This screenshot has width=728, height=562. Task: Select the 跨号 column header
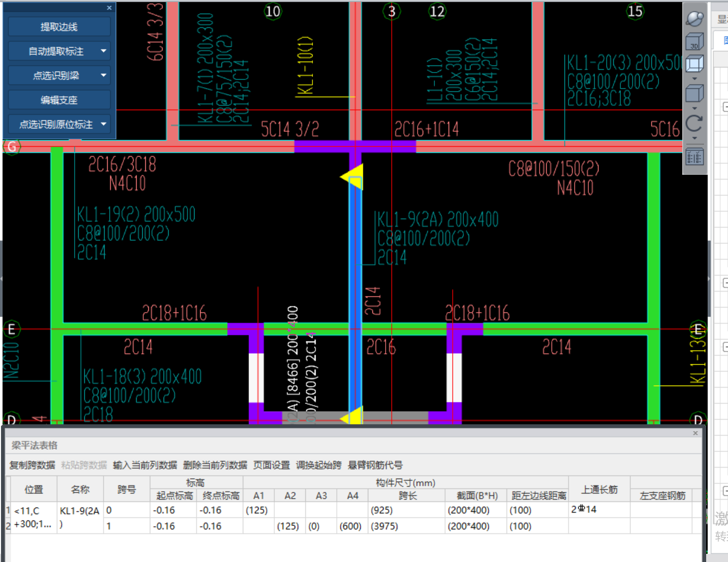[126, 489]
